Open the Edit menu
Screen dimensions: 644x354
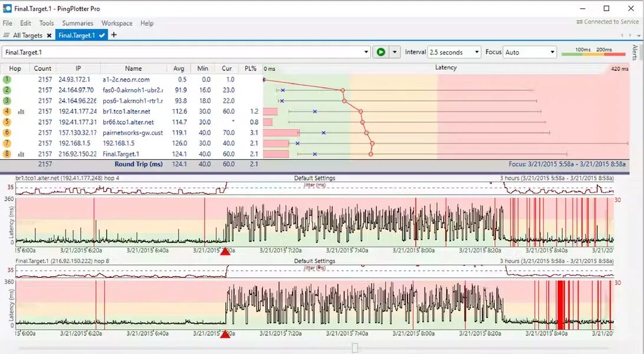(25, 24)
